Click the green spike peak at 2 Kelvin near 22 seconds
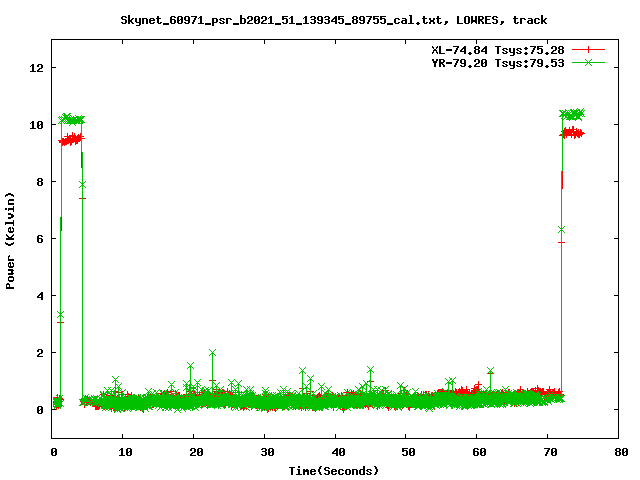 [x=212, y=353]
